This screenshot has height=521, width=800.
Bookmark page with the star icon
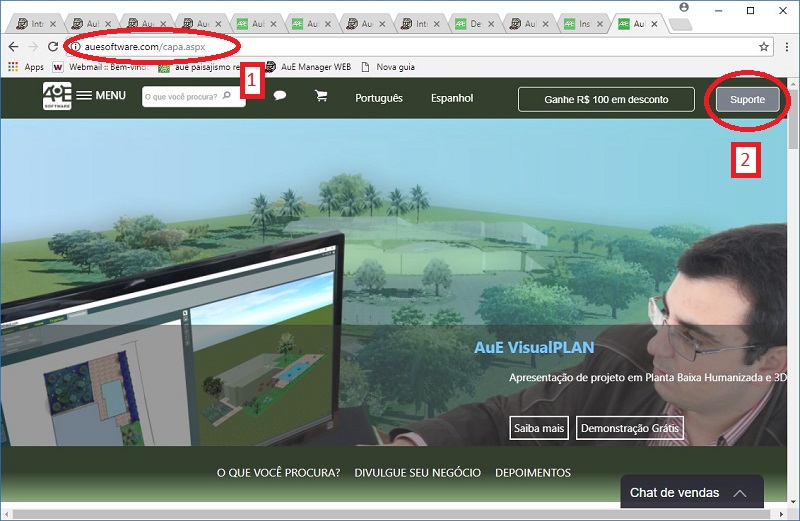coord(764,47)
